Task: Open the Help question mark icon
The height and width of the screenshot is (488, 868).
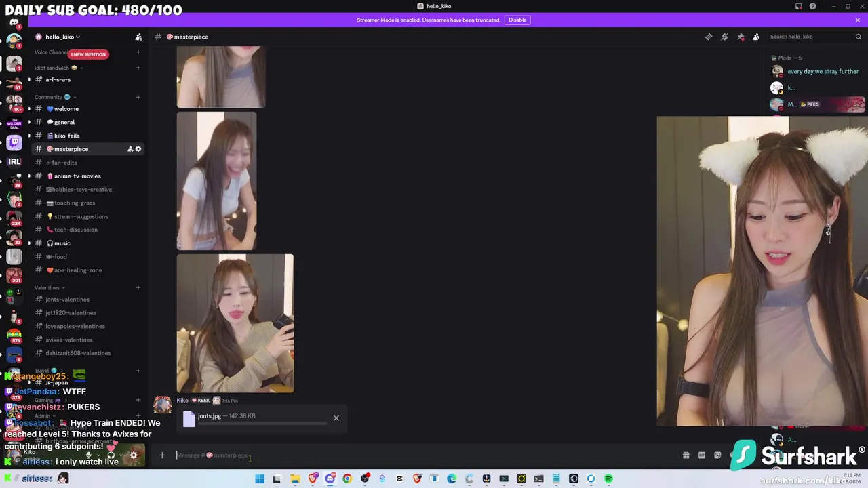Action: point(812,6)
